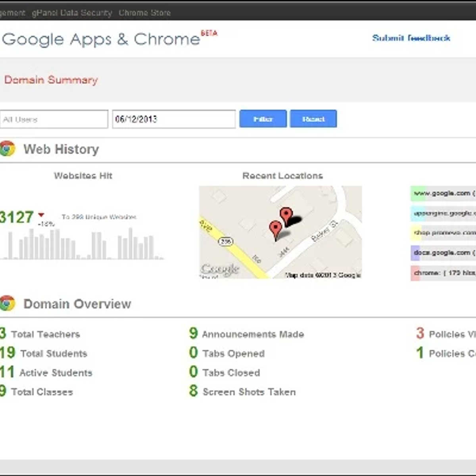Click the Domain Summary heading

51,80
